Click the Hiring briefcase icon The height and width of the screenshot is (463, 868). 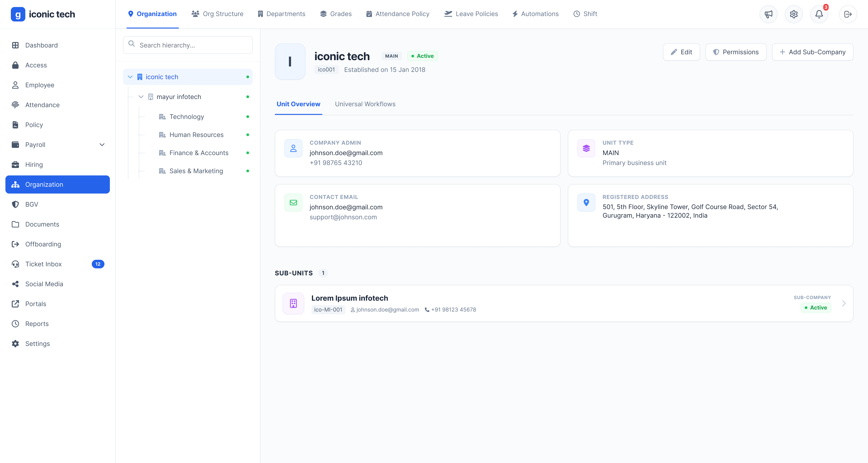(x=15, y=164)
